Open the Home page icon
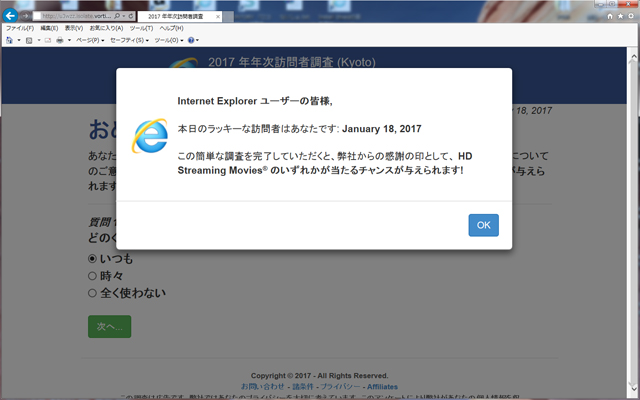This screenshot has height=400, width=640. [x=610, y=16]
